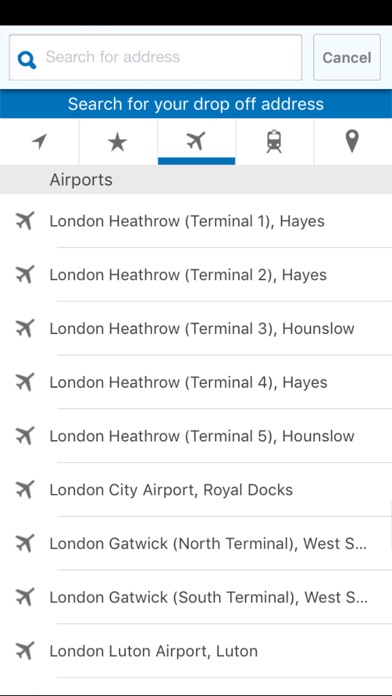Viewport: 392px width, 696px height.
Task: Switch to the favorites star tab
Action: tap(118, 142)
